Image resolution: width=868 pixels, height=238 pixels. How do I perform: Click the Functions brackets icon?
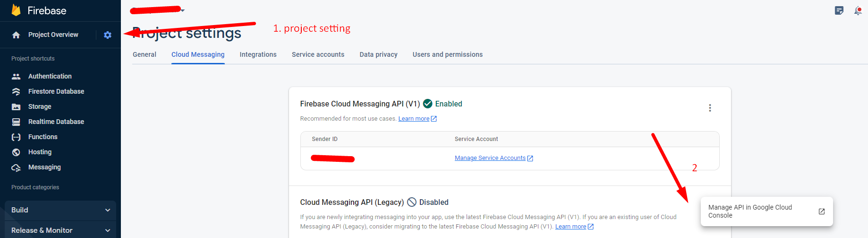[16, 137]
